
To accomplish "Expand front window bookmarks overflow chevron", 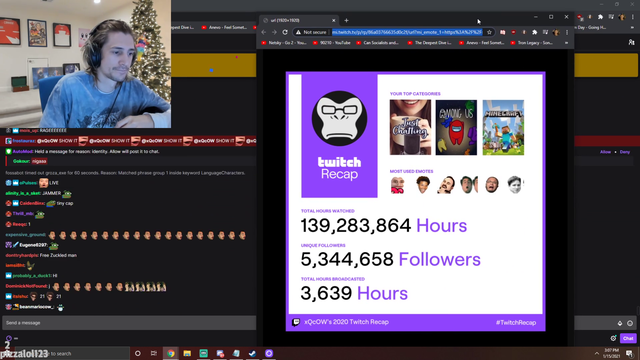I will point(566,43).
